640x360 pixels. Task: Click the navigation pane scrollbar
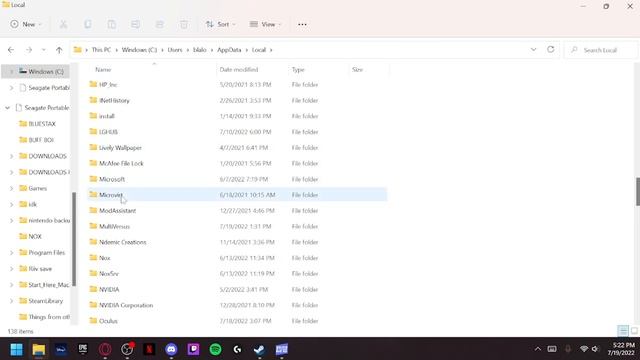[74, 239]
